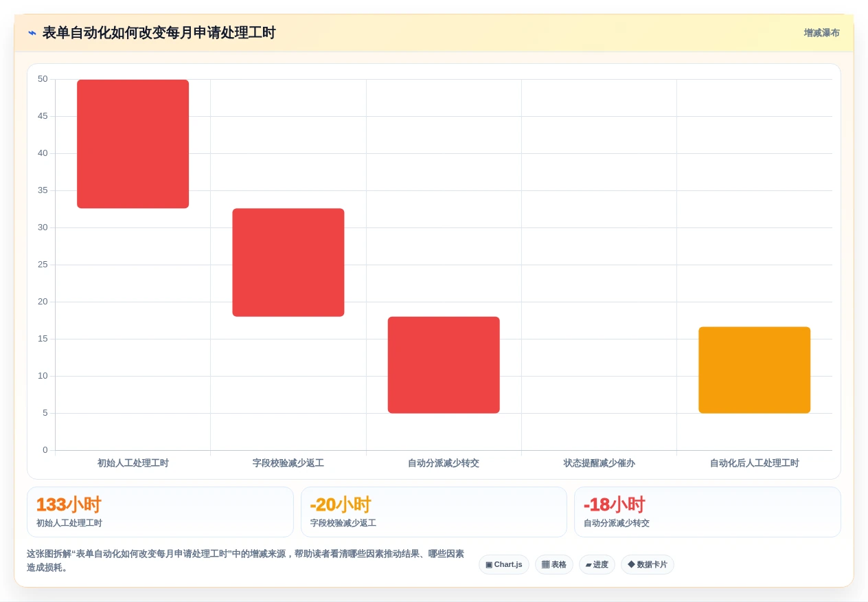
Task: Click the 初始人工处理工时 caption under 133小时
Action: 69,524
